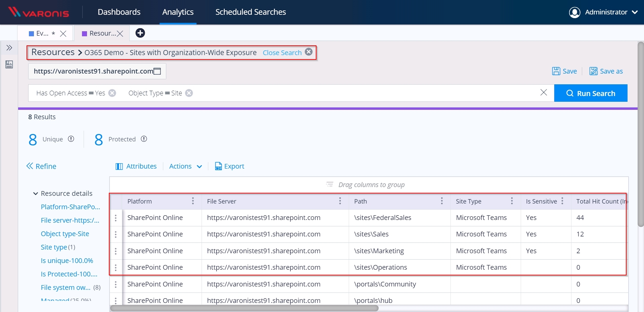Open File Server column options menu
Image resolution: width=644 pixels, height=312 pixels.
340,201
